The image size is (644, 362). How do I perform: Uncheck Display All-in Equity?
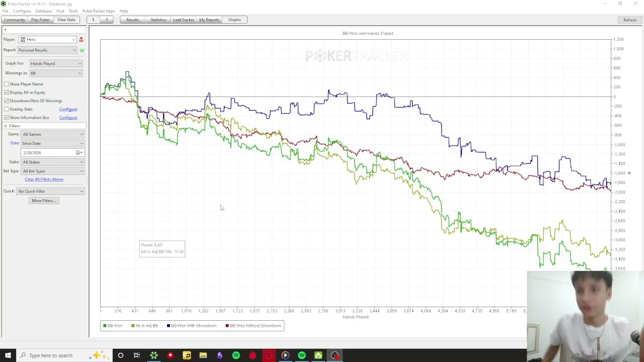(x=7, y=93)
